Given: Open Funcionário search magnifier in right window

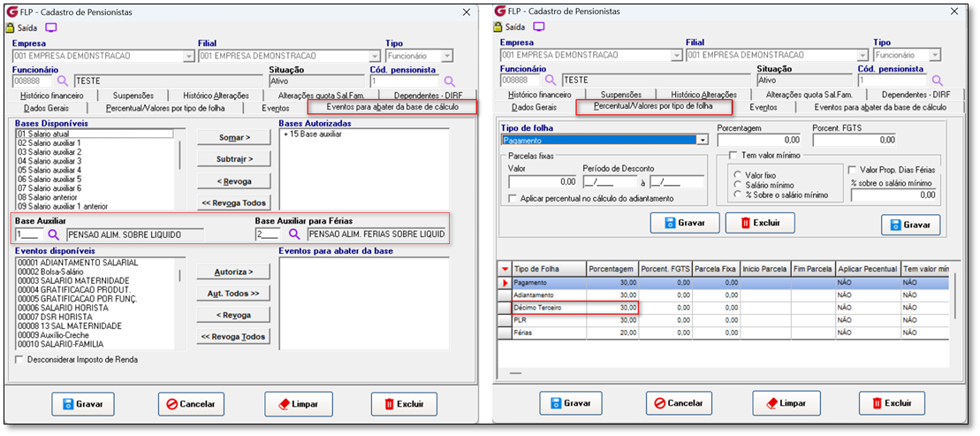Looking at the screenshot, I should coord(550,80).
